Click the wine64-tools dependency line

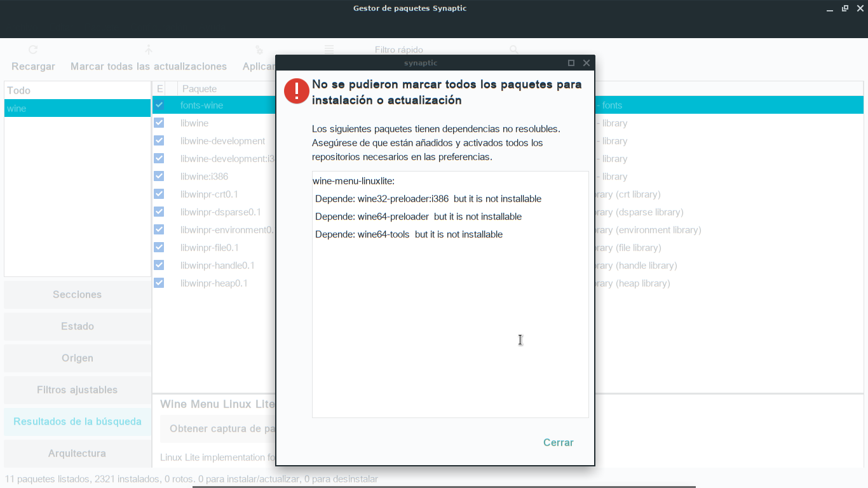409,234
